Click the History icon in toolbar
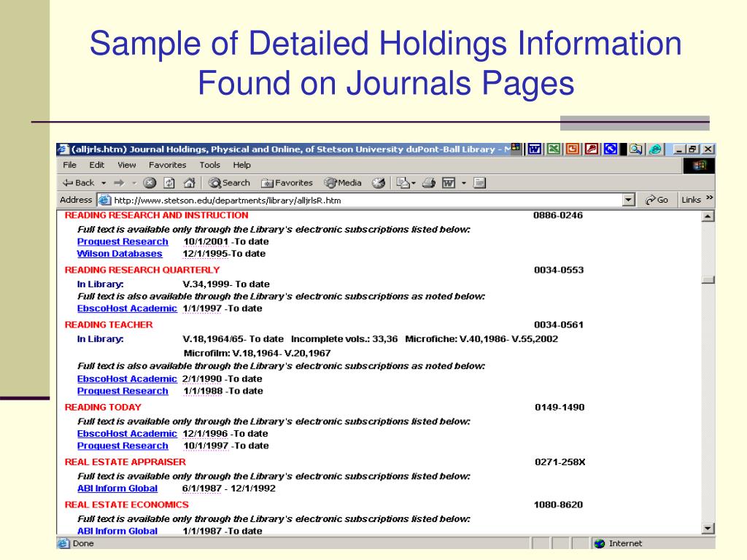Screen dimensions: 747x560 click(x=379, y=183)
